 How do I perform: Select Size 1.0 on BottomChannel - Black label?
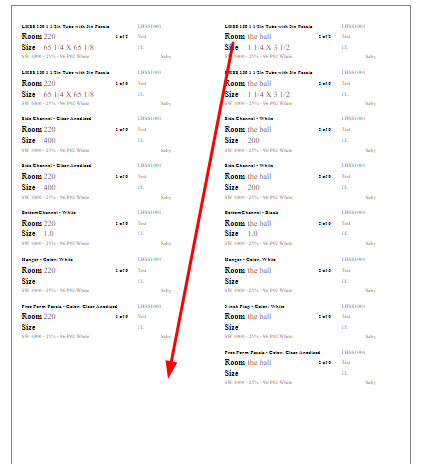point(241,234)
